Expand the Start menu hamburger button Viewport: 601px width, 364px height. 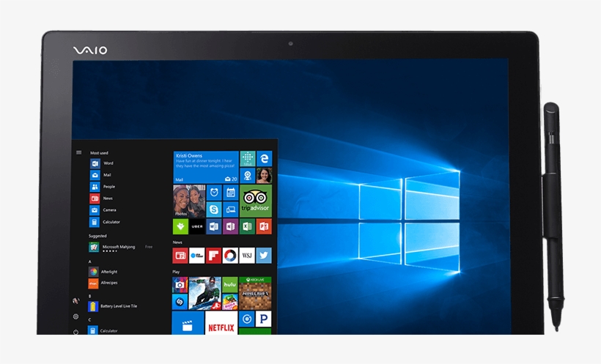pos(78,152)
